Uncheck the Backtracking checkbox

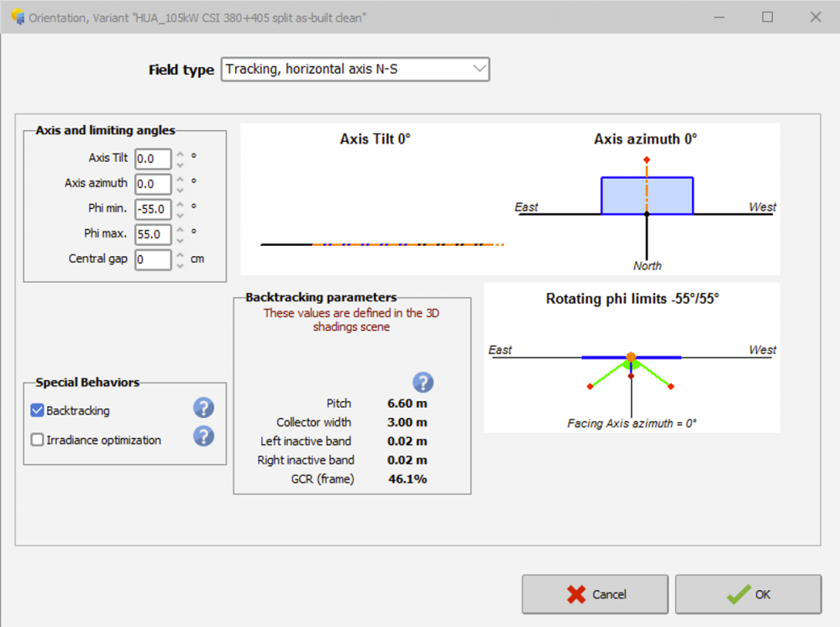click(37, 410)
